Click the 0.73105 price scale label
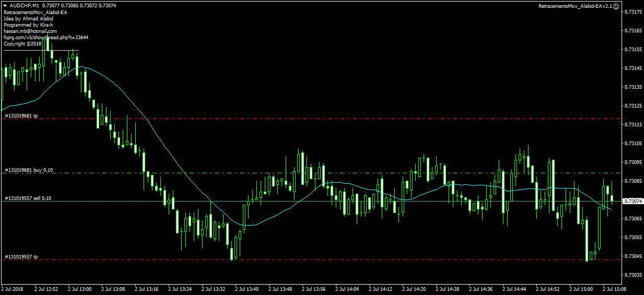 coord(633,144)
